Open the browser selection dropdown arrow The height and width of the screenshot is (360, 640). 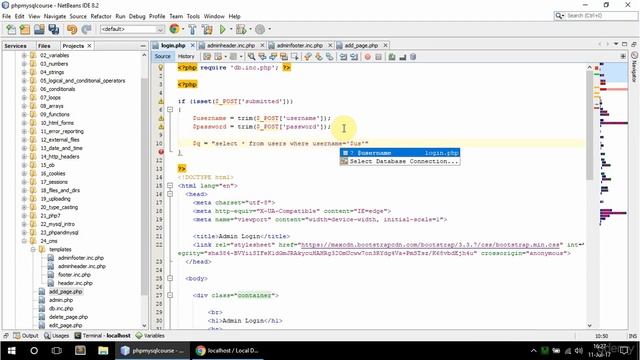182,29
